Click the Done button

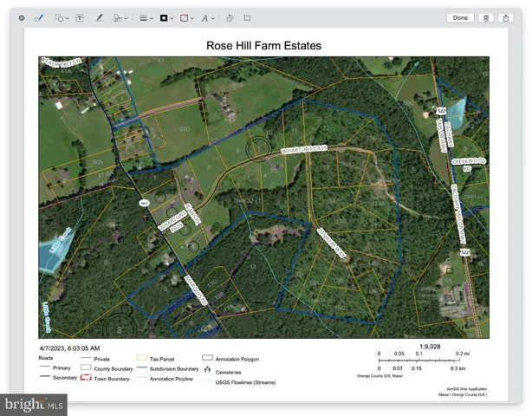460,17
